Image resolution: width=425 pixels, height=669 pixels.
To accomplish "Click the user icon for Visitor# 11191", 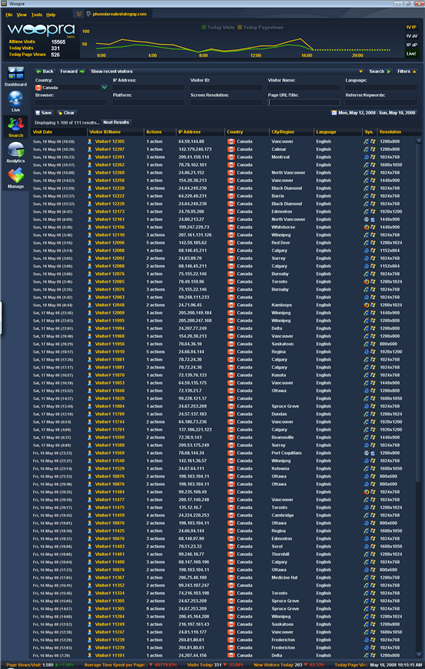I will tap(90, 655).
